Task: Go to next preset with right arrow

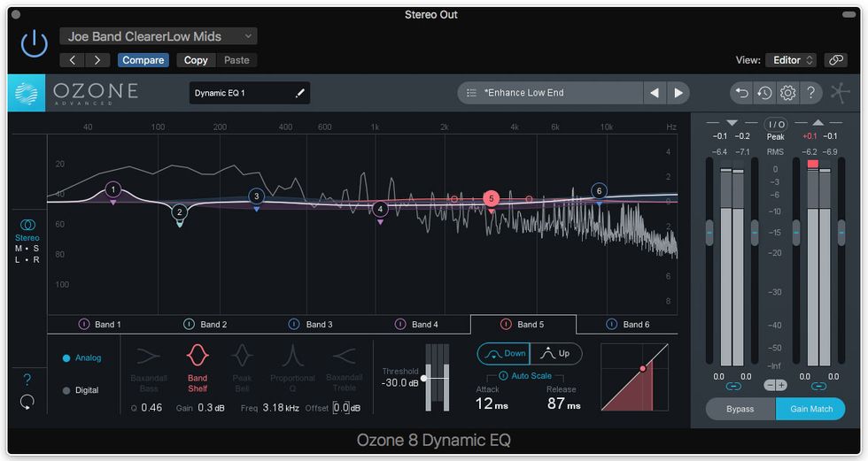Action: coord(678,93)
